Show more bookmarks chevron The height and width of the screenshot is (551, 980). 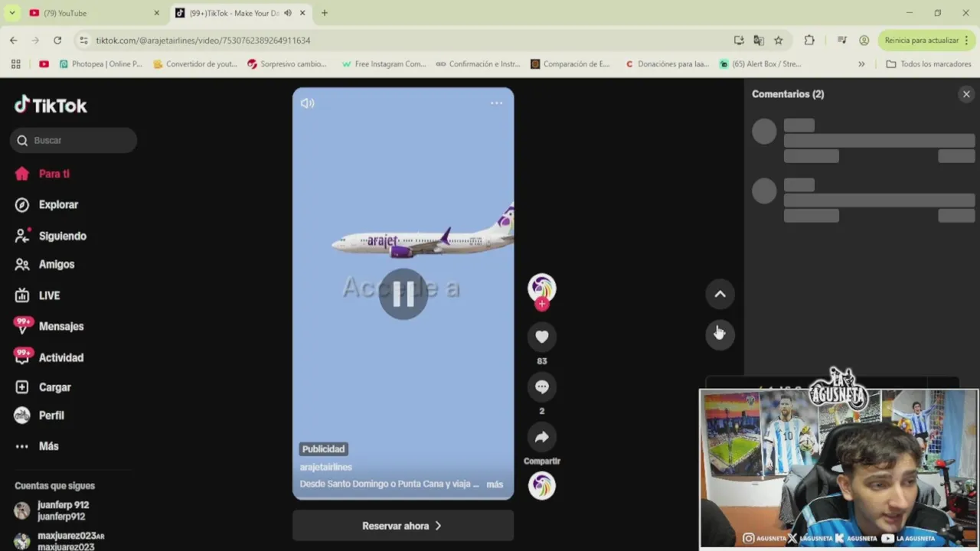pyautogui.click(x=861, y=64)
